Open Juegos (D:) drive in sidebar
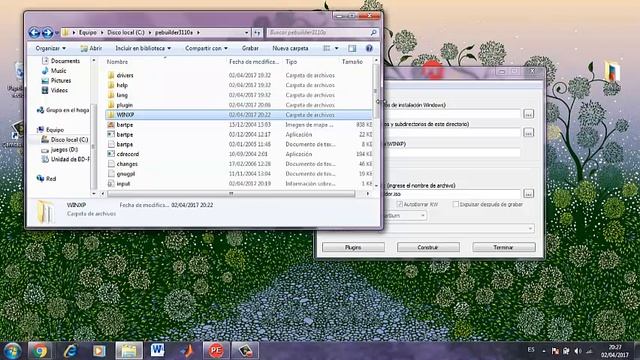 tap(64, 149)
